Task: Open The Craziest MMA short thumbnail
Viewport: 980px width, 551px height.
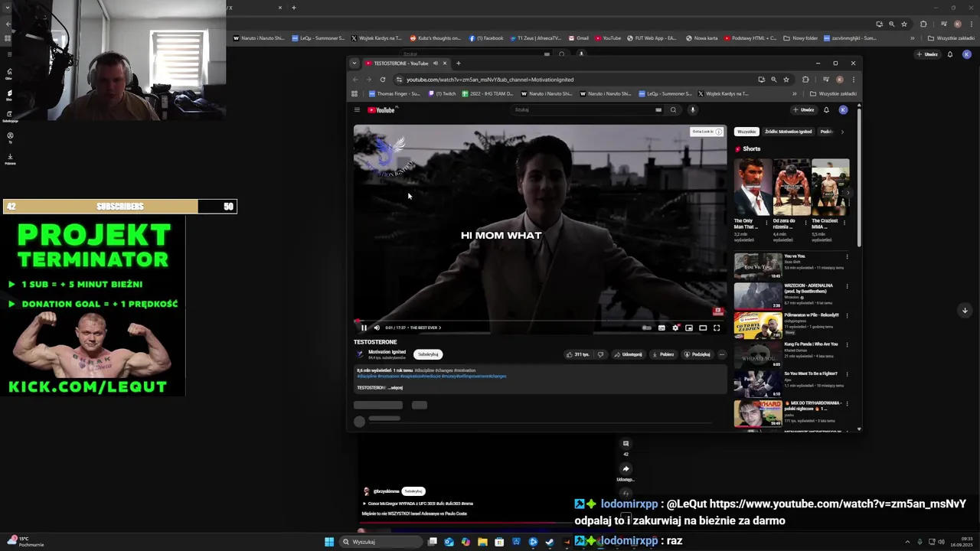Action: 831,187
